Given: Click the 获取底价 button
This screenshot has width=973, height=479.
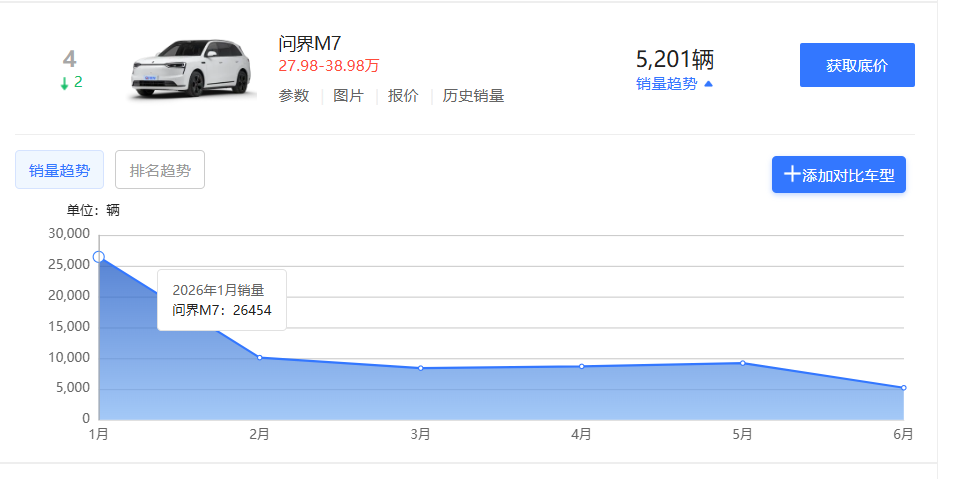Looking at the screenshot, I should tap(857, 65).
